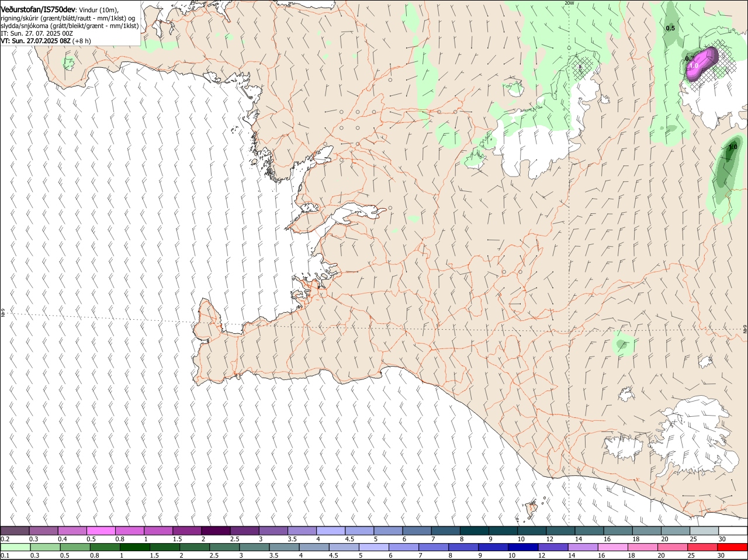Pick the green-scale swatch above label 4
Image resolution: width=748 pixels, height=560 pixels.
[314, 547]
